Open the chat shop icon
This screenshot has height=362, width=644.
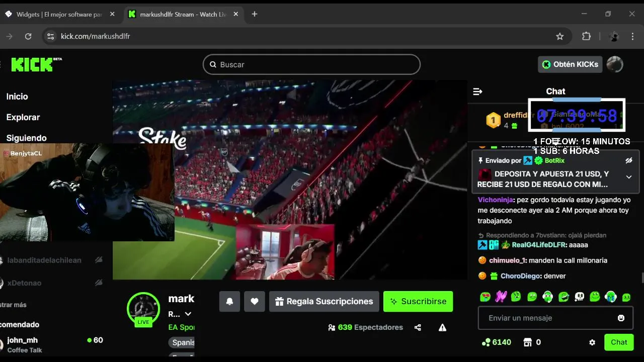[x=527, y=342]
